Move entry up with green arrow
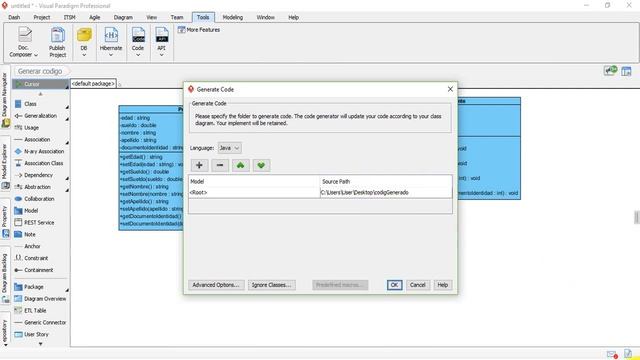This screenshot has width=640, height=360. 240,165
